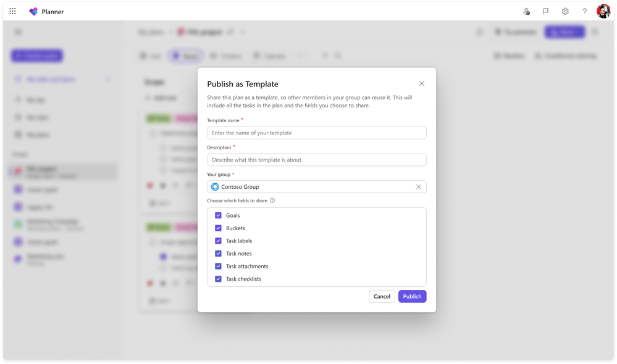Screen dimensions: 617x364
Task: Open the flag feedback icon
Action: (546, 11)
